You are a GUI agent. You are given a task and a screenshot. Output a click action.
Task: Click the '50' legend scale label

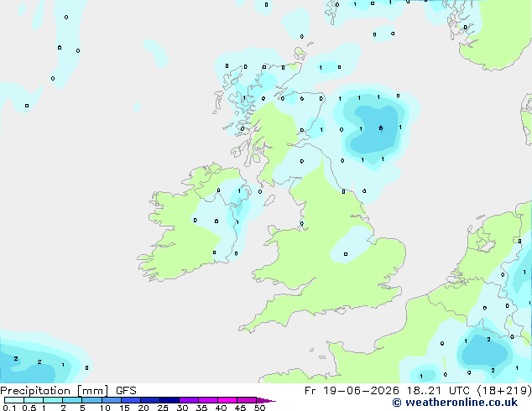point(259,408)
